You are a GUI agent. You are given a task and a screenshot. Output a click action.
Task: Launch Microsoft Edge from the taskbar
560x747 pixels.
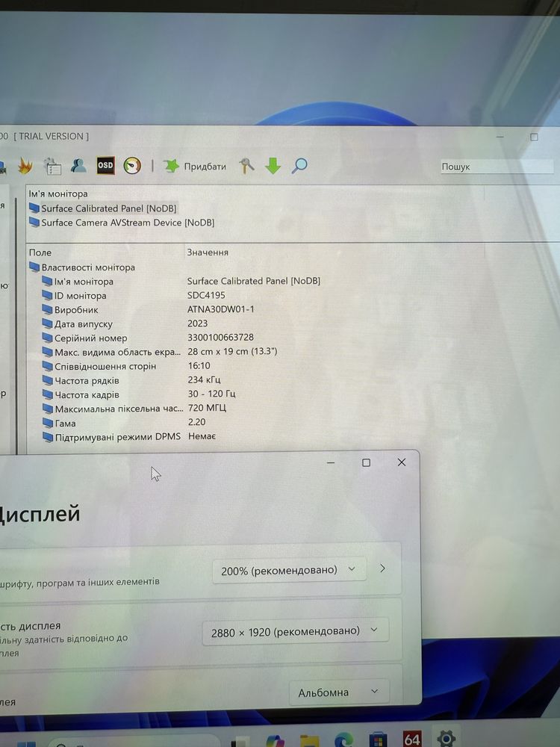(343, 740)
